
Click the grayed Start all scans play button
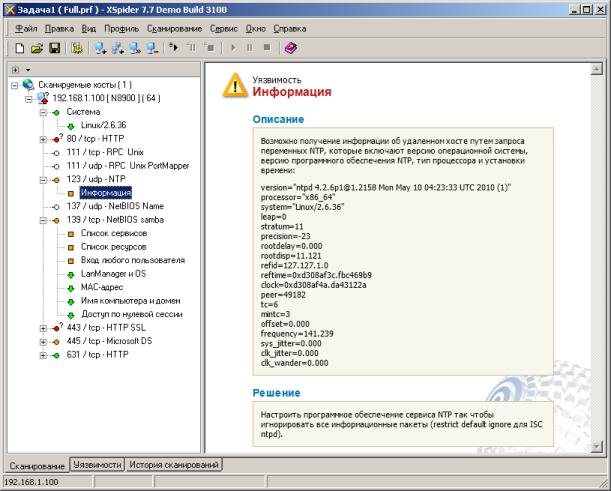point(233,48)
